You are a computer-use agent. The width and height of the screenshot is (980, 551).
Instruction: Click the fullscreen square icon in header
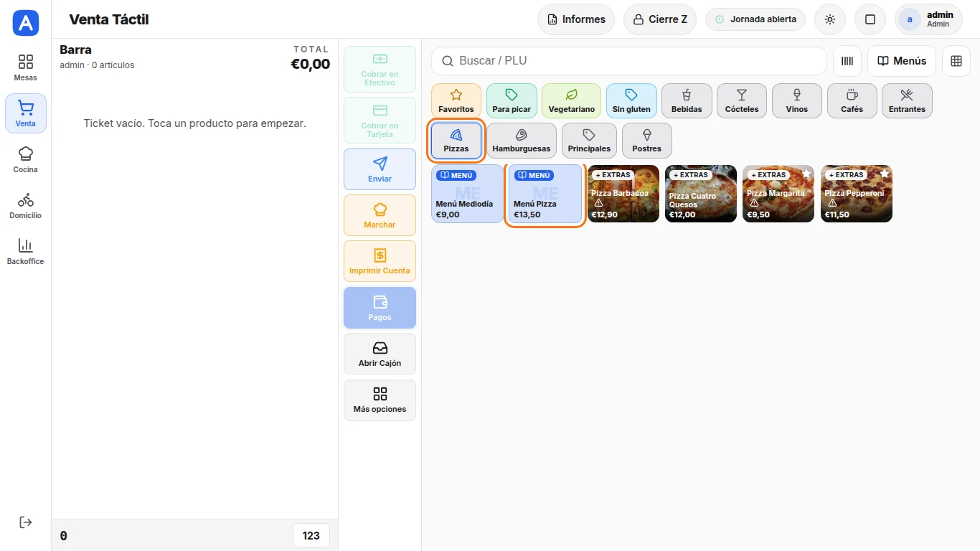(870, 19)
